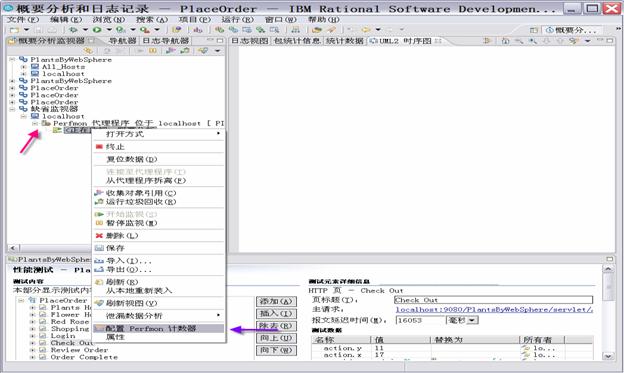This screenshot has width=624, height=373.
Task: Open the dropdown arrow beside the Run icon
Action: pos(109,30)
